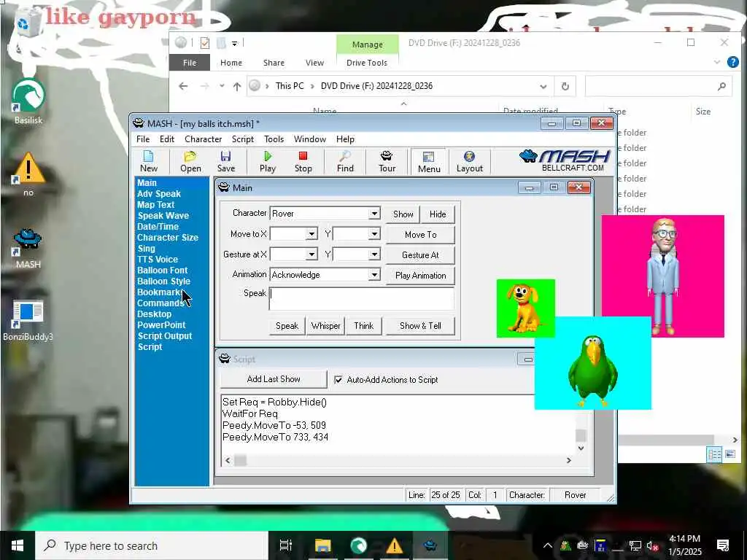Viewport: 747px width, 560px height.
Task: Switch to Explorer Share tab
Action: (x=274, y=63)
